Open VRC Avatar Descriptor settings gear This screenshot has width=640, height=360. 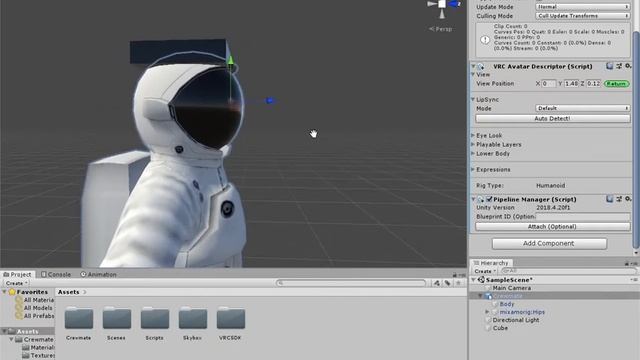coord(628,66)
